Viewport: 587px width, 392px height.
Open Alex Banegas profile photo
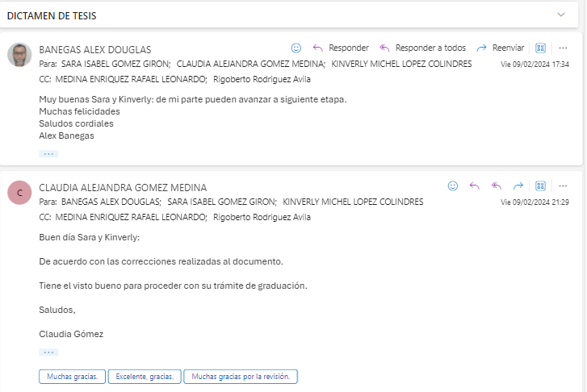19,55
